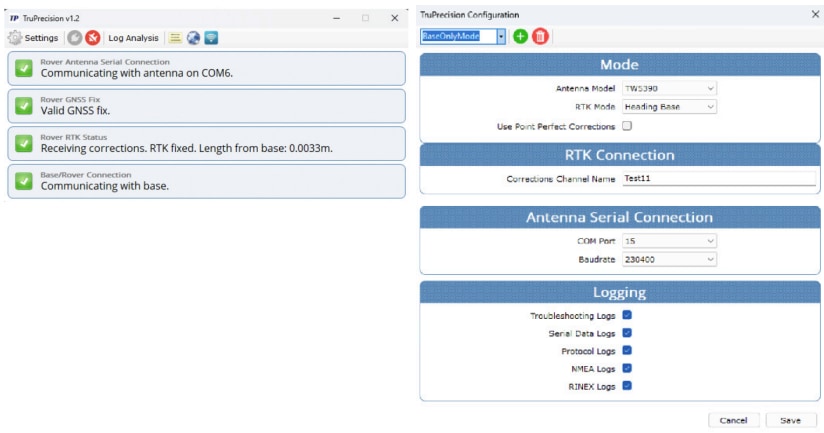The width and height of the screenshot is (824, 433).
Task: Toggle NMEA Logs checkbox
Action: point(627,368)
